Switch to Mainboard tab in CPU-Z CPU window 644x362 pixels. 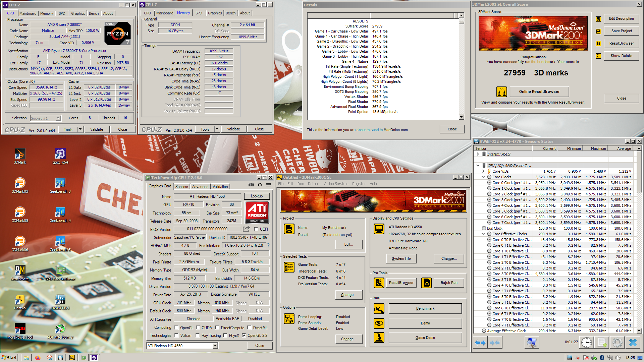point(28,13)
